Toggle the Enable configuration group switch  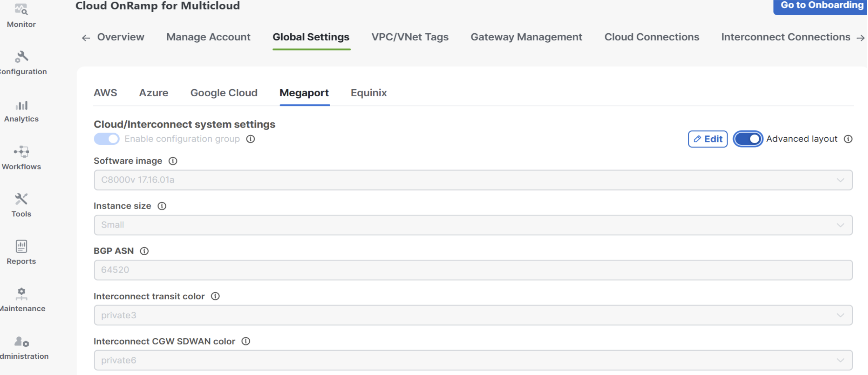[107, 139]
